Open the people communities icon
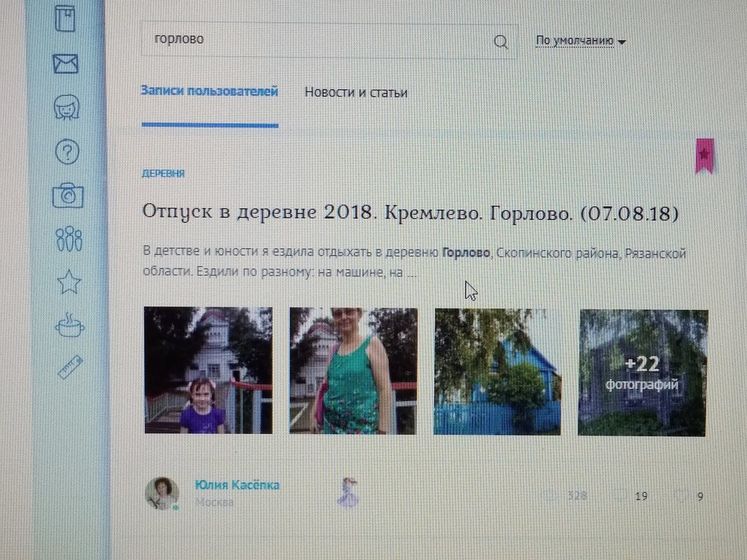The width and height of the screenshot is (747, 560). [x=69, y=238]
